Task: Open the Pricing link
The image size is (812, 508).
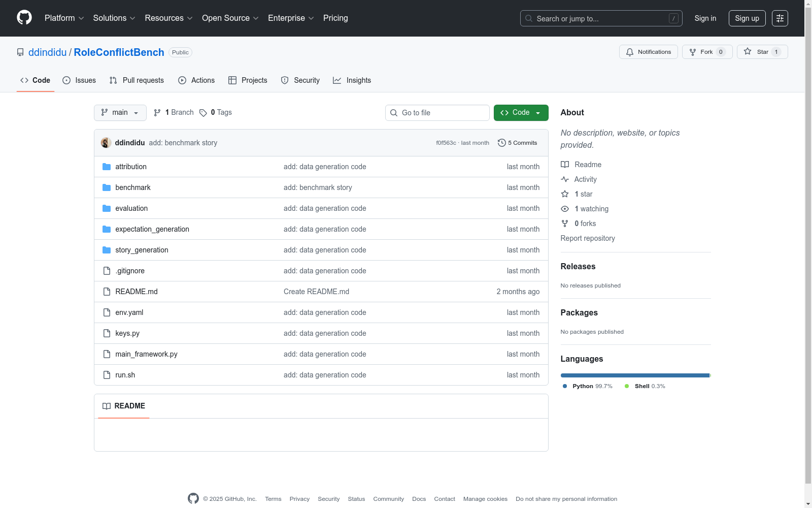Action: click(335, 18)
